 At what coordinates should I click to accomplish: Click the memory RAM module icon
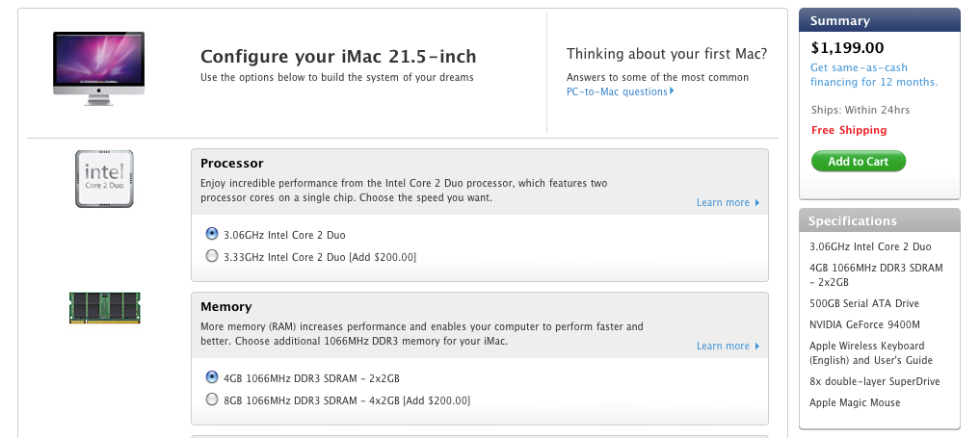[x=104, y=308]
